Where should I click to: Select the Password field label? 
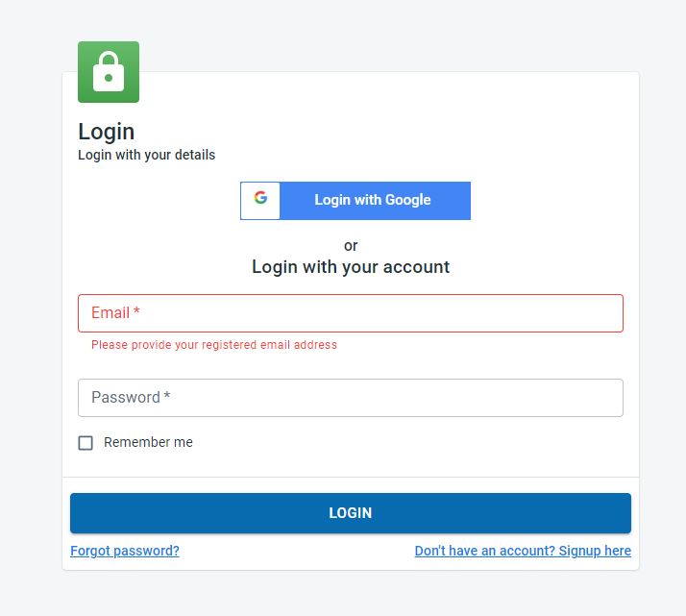click(x=126, y=398)
